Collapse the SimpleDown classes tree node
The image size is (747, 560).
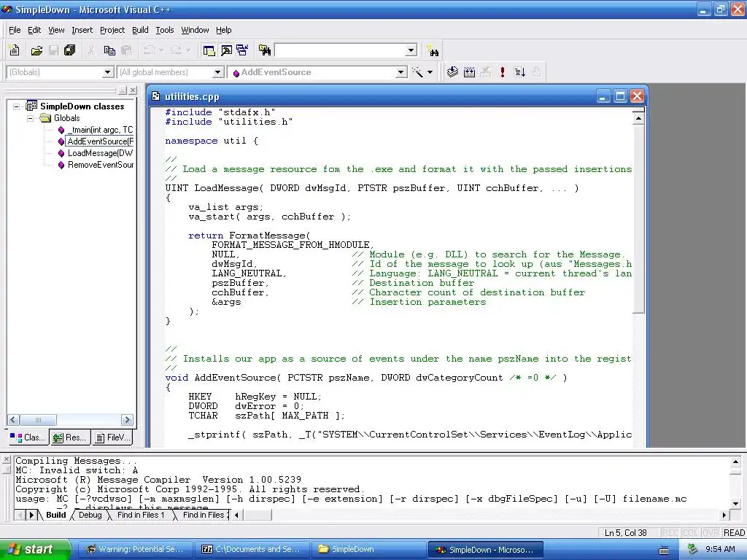17,106
